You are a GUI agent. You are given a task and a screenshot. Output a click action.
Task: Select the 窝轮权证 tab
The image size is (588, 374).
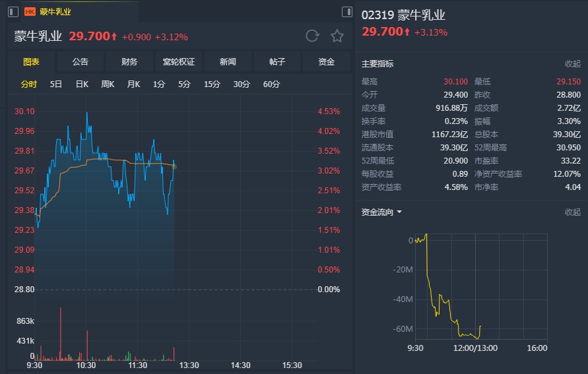[179, 62]
